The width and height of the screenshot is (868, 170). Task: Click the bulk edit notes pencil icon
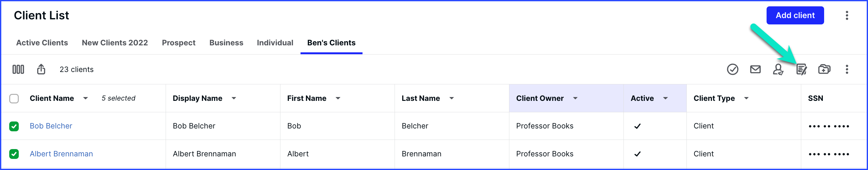pyautogui.click(x=801, y=69)
